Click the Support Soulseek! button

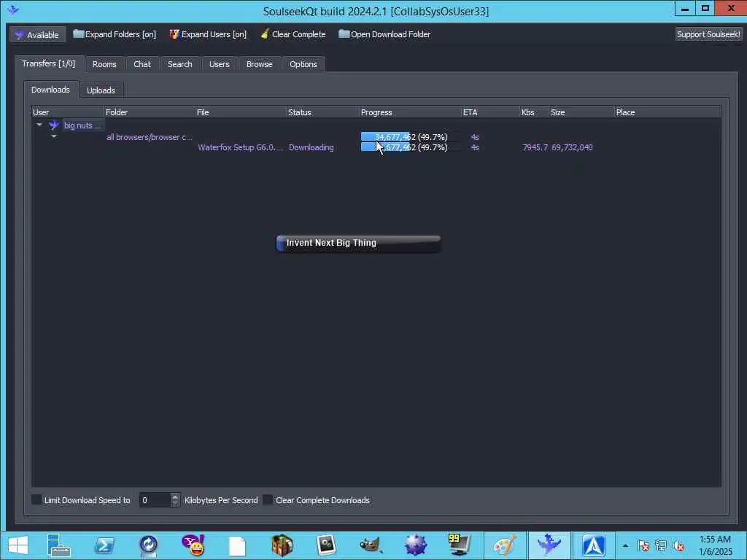tap(708, 34)
